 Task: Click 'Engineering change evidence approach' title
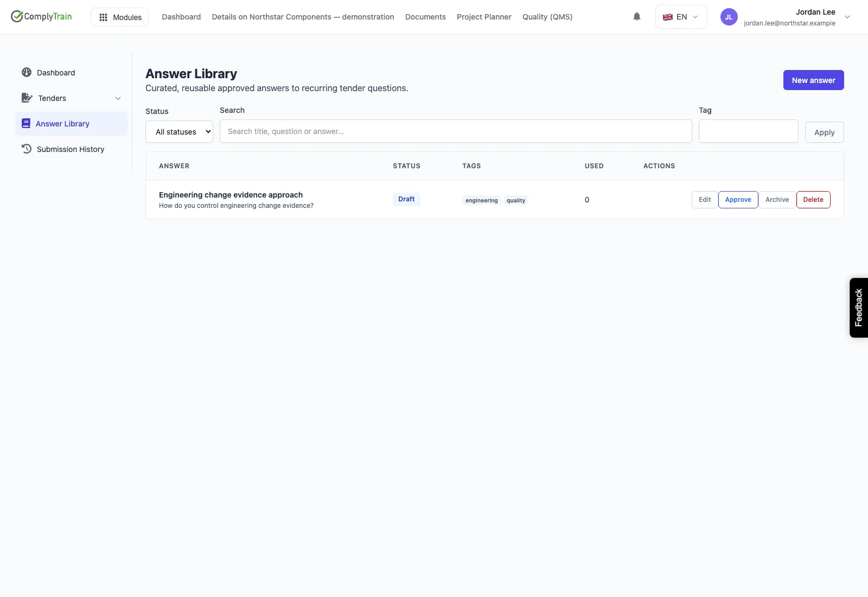(231, 195)
